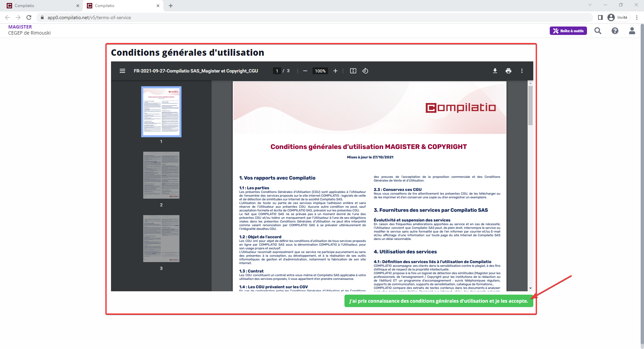Click the fit to page icon
Screen dimensions: 644x349
pos(353,71)
